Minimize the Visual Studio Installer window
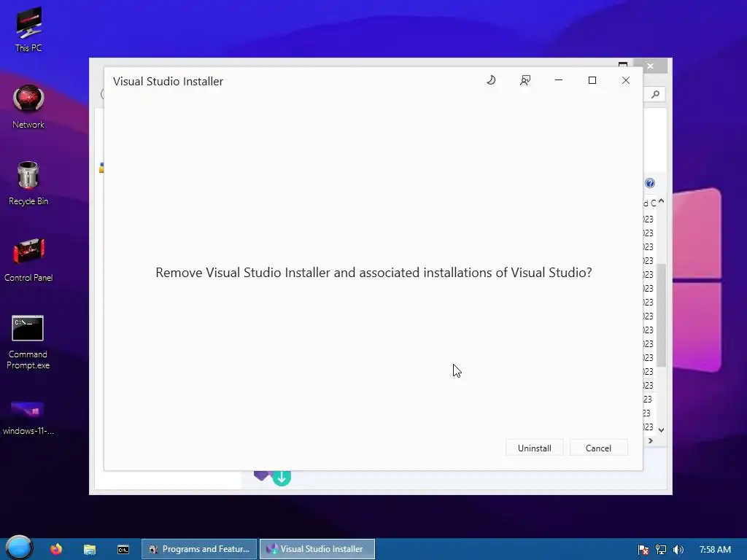This screenshot has width=747, height=560. coord(559,80)
